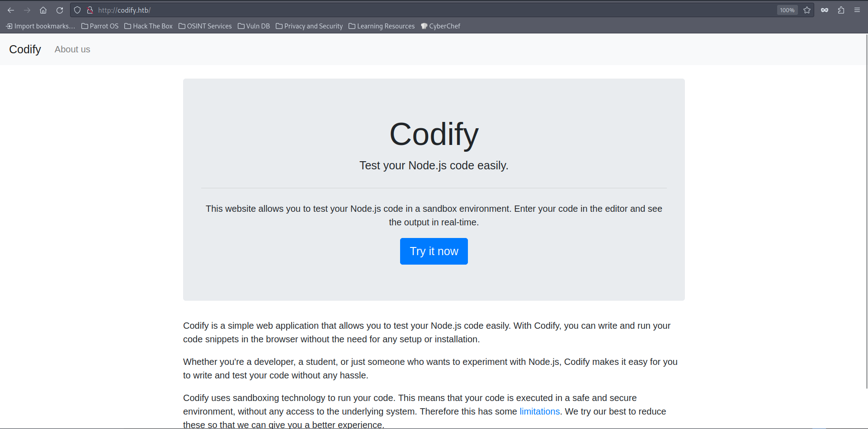Open Privacy and Security bookmark folder
Screen dimensions: 868x429
pyautogui.click(x=310, y=26)
